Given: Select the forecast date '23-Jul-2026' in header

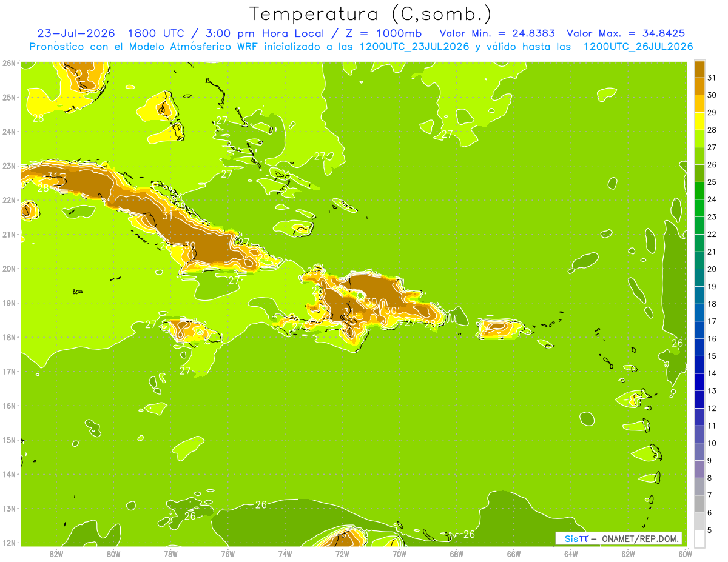Looking at the screenshot, I should pos(76,33).
